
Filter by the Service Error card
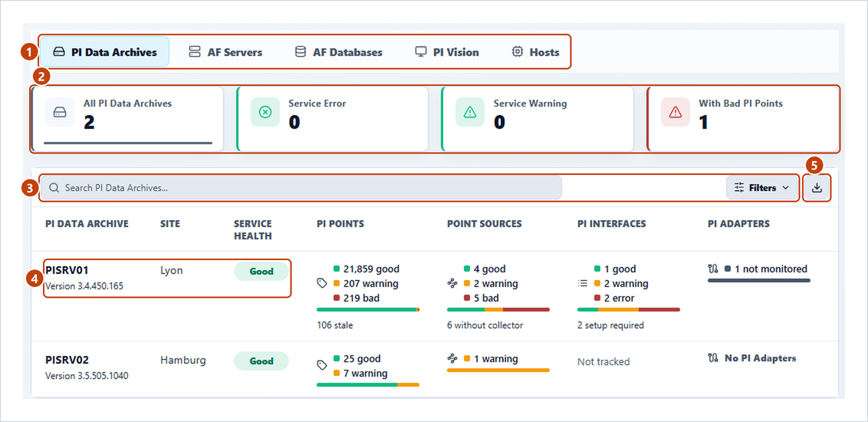332,118
